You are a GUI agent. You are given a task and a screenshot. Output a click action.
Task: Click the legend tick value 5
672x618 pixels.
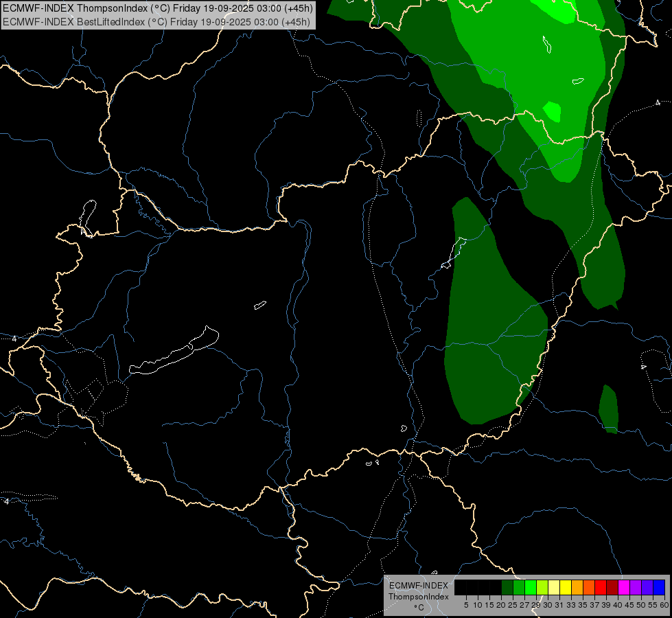[466, 605]
